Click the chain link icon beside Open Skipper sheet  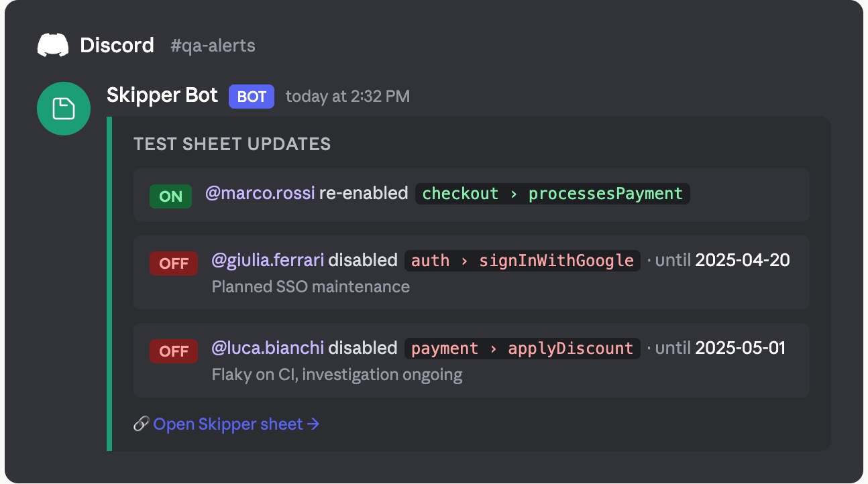click(141, 424)
